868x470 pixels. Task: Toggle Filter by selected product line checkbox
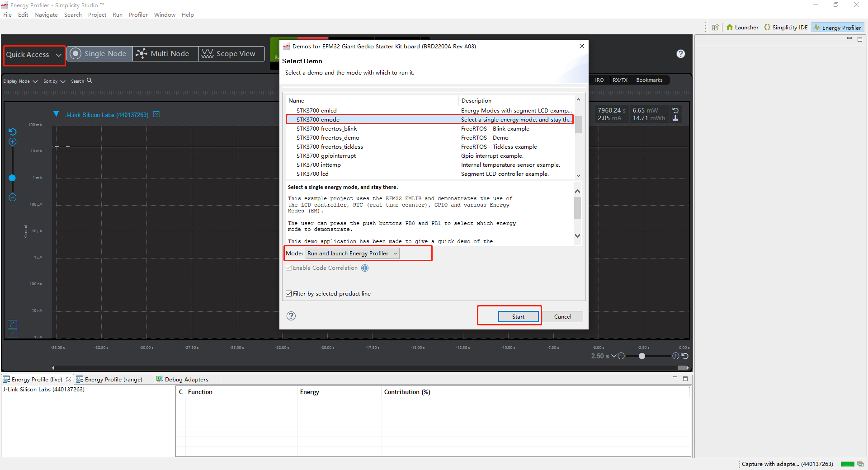[288, 294]
